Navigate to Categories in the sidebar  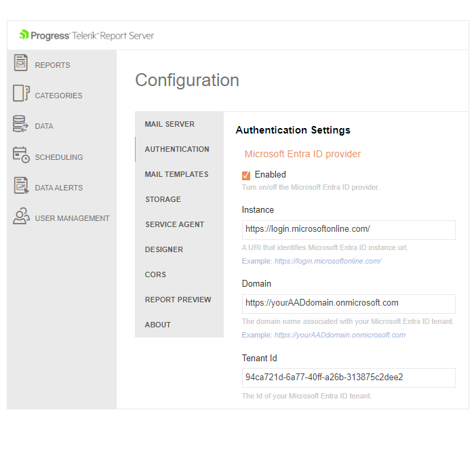point(58,96)
